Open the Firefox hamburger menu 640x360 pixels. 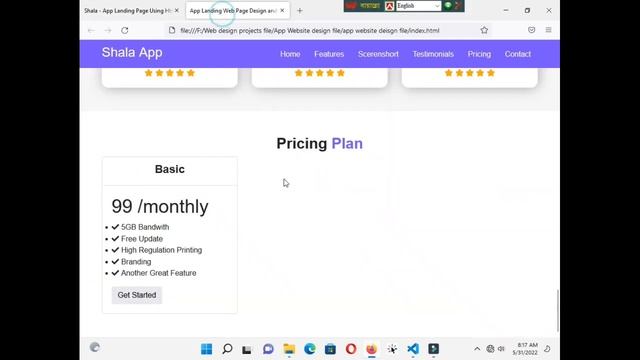549,30
